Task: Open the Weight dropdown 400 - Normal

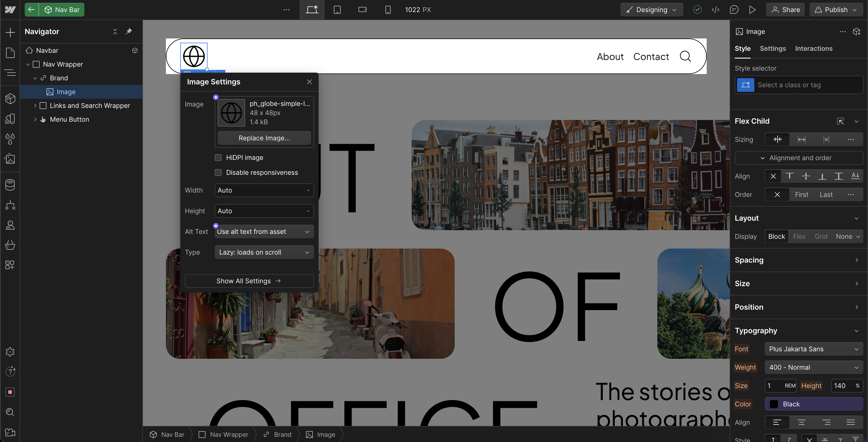Action: pyautogui.click(x=814, y=367)
